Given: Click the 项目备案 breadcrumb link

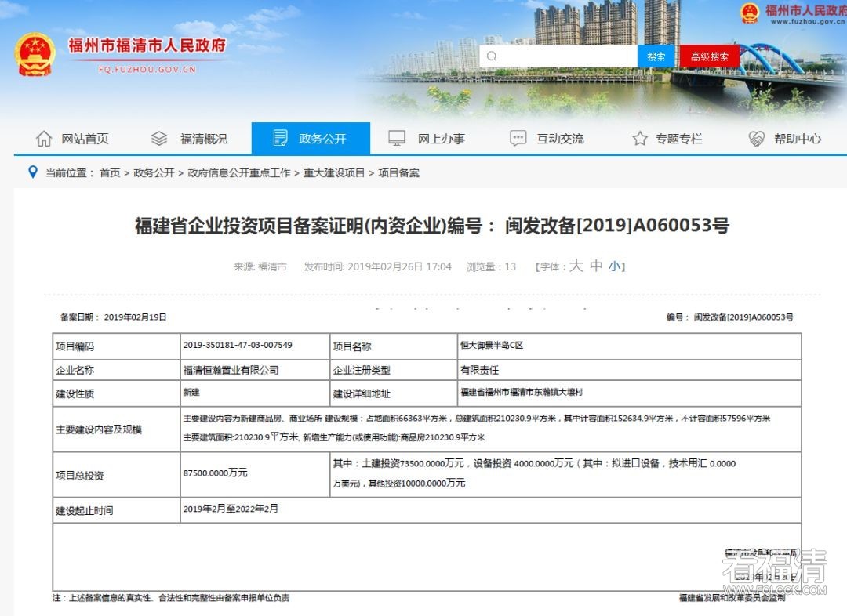Looking at the screenshot, I should [398, 172].
